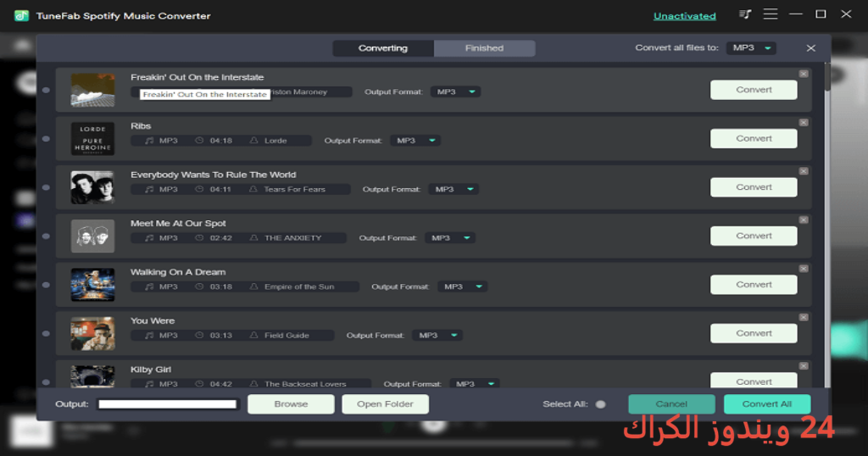This screenshot has width=868, height=456.
Task: Remove Meet Me At Our Spot track
Action: pyautogui.click(x=804, y=220)
